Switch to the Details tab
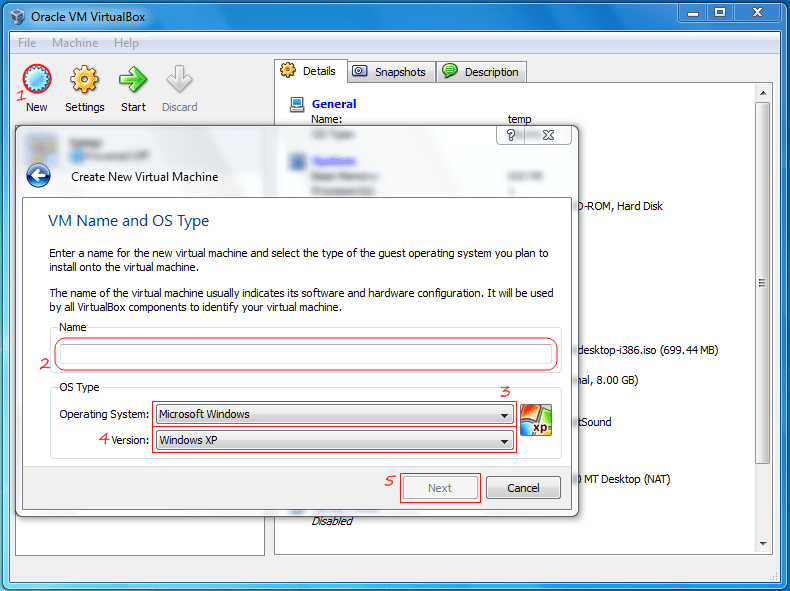The width and height of the screenshot is (790, 591). pyautogui.click(x=310, y=71)
